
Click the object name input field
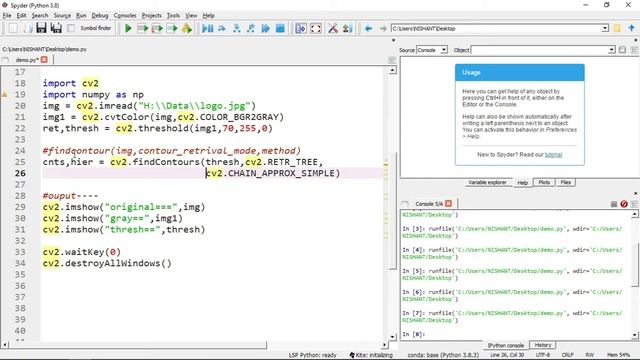pyautogui.click(x=539, y=50)
